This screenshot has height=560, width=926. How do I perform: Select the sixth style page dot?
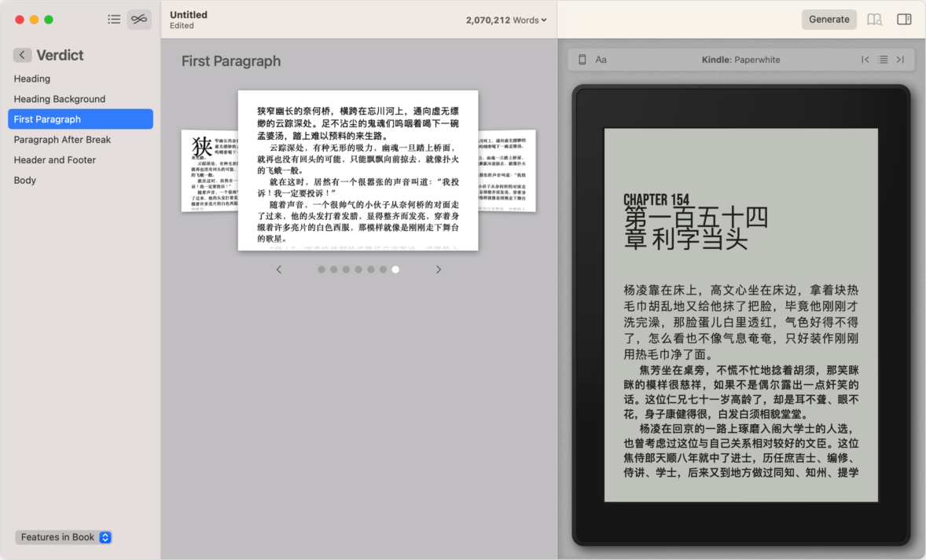384,269
